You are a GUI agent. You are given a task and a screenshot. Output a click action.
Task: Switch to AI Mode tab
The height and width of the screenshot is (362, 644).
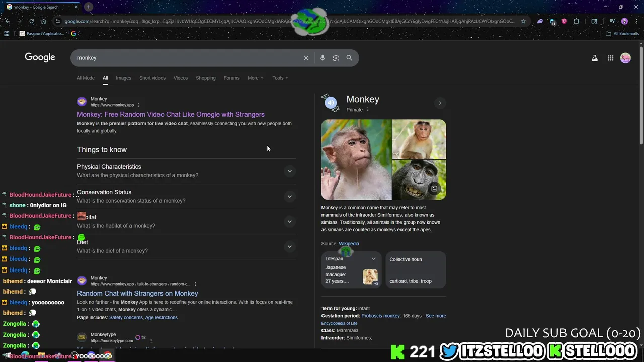(x=86, y=78)
